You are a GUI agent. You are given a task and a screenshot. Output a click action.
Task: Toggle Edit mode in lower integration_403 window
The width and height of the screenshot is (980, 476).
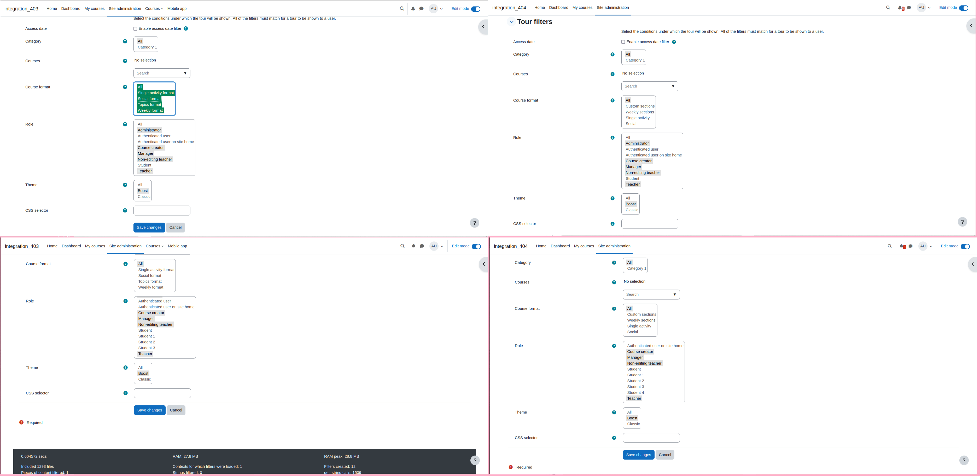pos(476,246)
